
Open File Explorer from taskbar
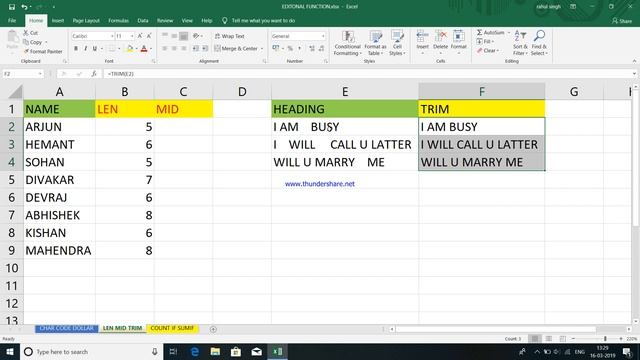[x=215, y=351]
